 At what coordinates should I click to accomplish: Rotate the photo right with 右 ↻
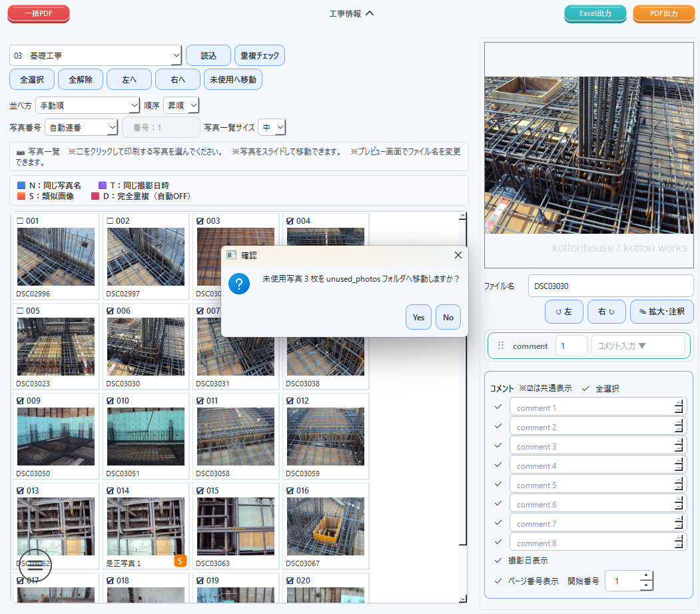pos(606,312)
